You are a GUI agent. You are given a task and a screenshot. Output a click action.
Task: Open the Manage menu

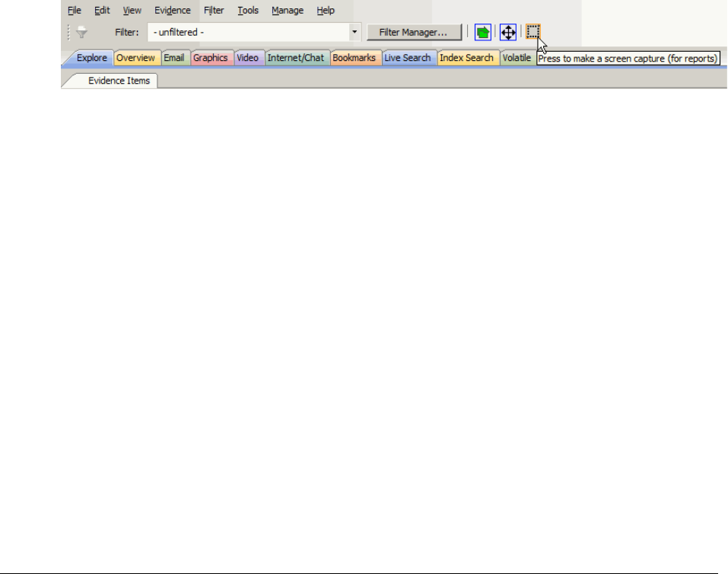[288, 10]
